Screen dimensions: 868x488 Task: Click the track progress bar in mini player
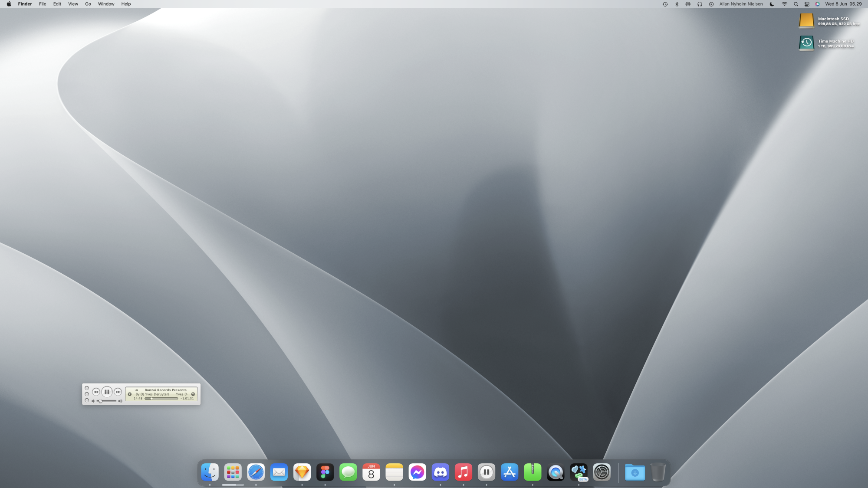(x=161, y=398)
